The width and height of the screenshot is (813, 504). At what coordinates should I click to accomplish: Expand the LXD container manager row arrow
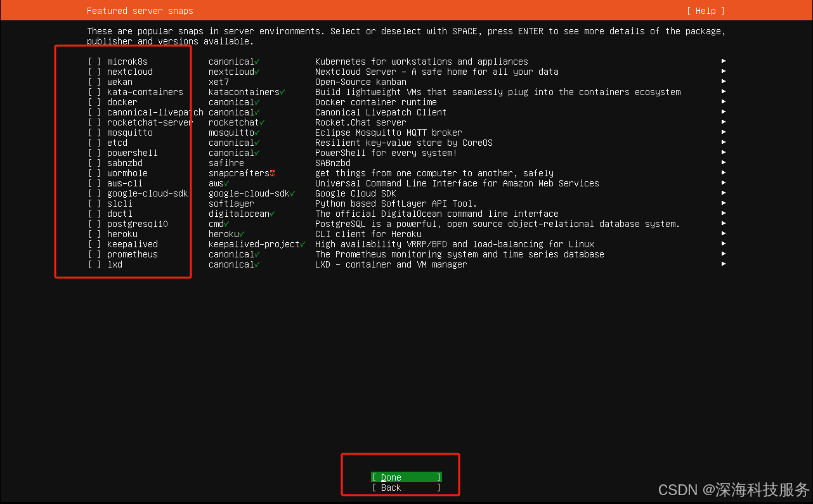point(724,264)
